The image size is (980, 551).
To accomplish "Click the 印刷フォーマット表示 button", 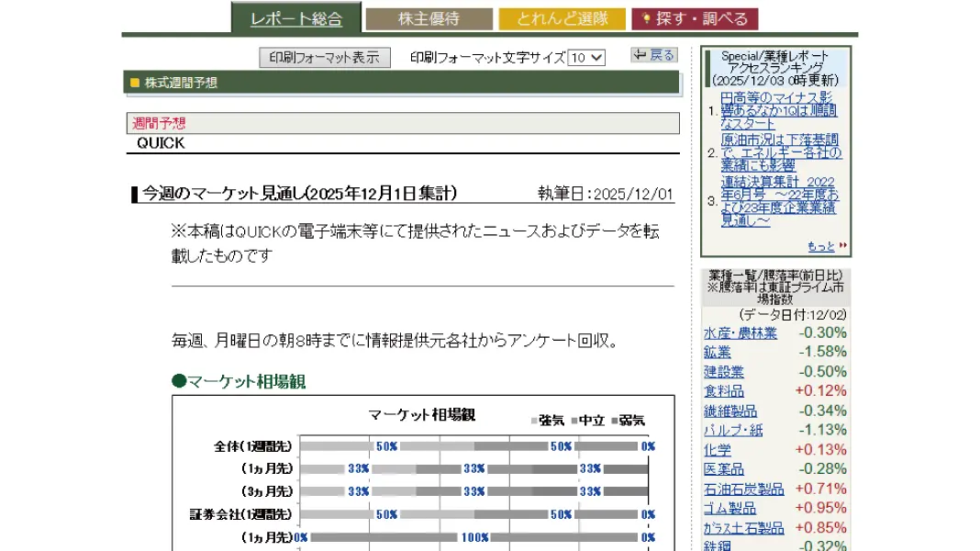I will tap(325, 58).
